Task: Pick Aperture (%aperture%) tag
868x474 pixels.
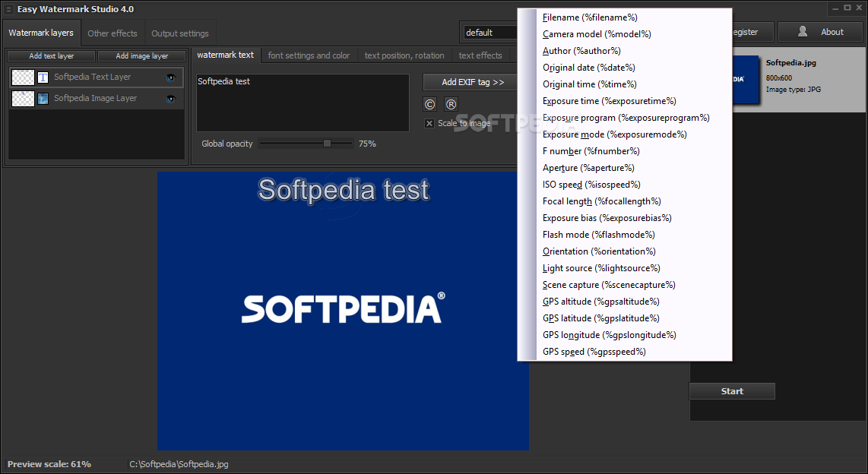Action: (x=625, y=168)
